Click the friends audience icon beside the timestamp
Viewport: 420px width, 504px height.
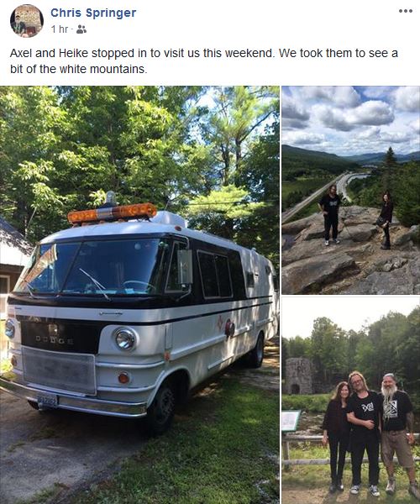pos(81,29)
